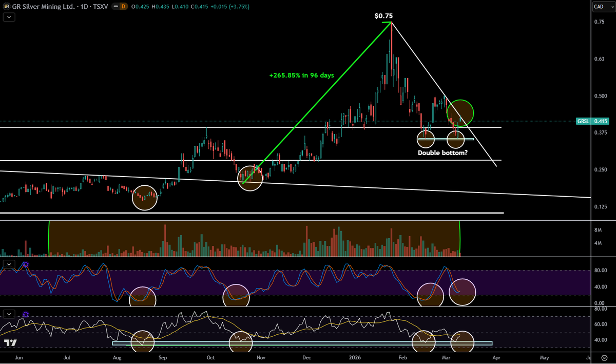The width and height of the screenshot is (616, 364).
Task: Select the +265.85% in 96 days annotation
Action: 301,75
